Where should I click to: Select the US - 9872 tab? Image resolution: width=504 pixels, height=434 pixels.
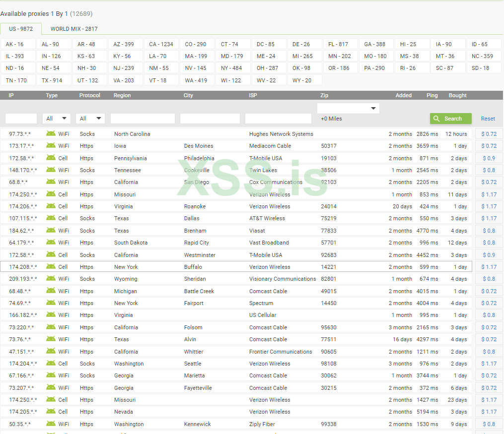tap(21, 29)
